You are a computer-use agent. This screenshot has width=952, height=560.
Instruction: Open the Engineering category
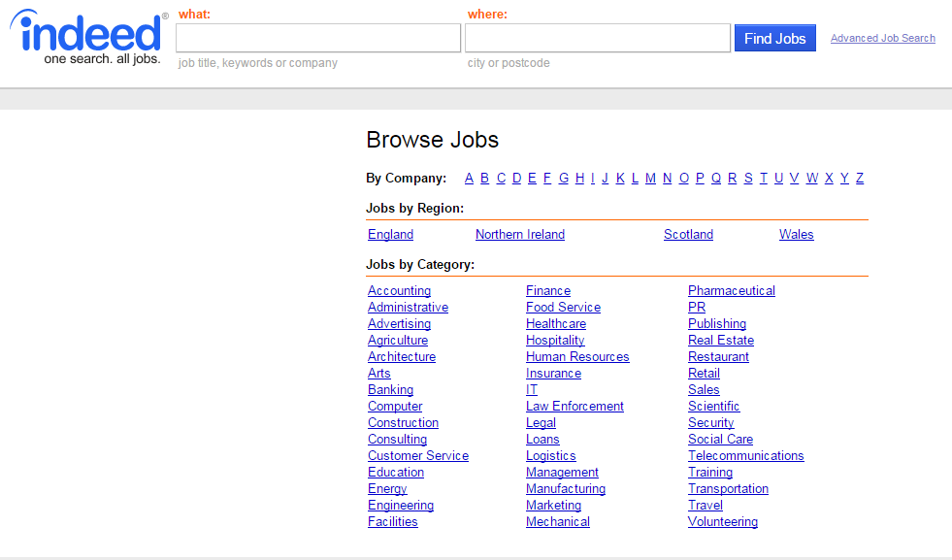click(x=401, y=505)
